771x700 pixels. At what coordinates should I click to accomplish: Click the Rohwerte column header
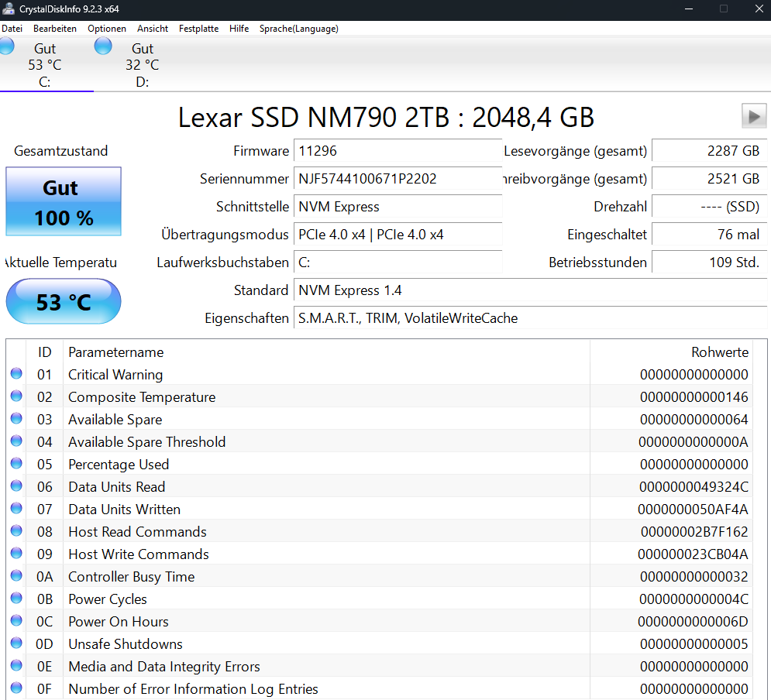coord(719,352)
